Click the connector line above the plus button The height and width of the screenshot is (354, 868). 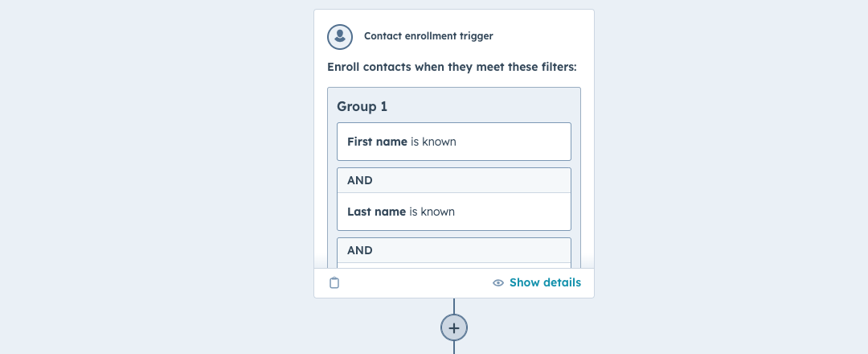[454, 307]
